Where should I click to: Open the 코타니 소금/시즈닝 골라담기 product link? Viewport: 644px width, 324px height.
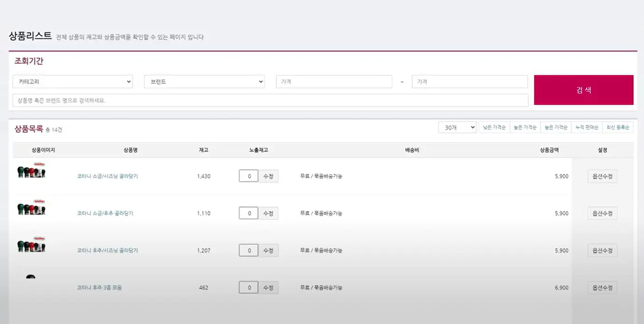pyautogui.click(x=107, y=176)
